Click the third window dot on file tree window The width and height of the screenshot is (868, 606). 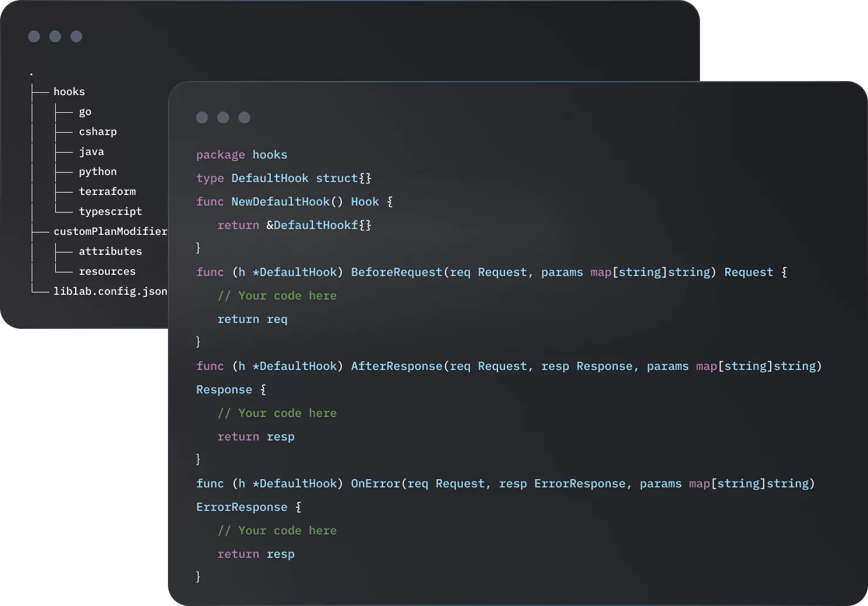tap(76, 36)
